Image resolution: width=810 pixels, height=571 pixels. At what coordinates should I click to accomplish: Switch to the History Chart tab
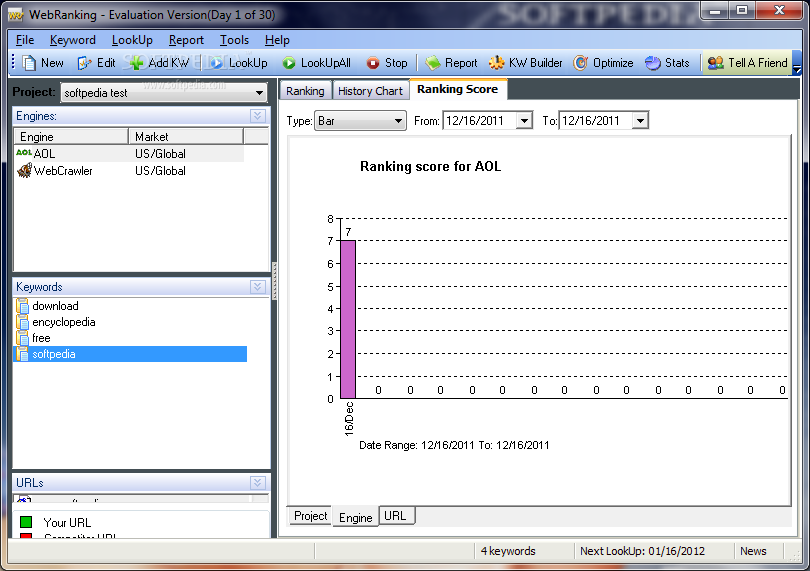coord(370,91)
